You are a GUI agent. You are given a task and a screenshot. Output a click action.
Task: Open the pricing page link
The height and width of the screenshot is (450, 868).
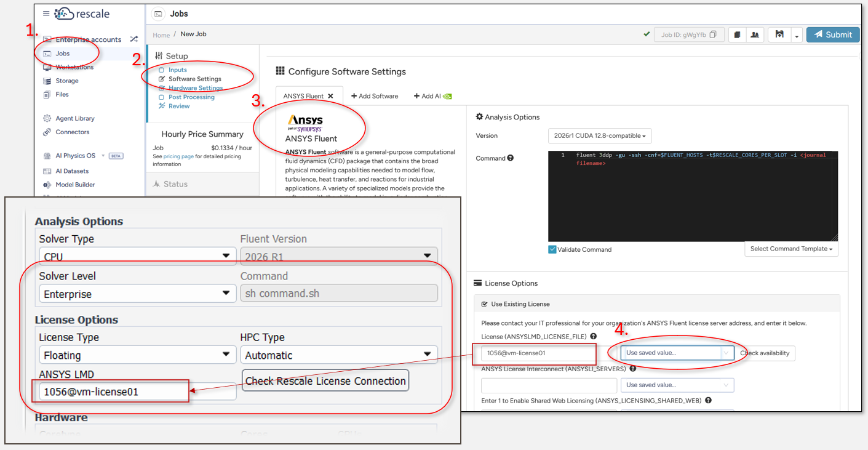[x=178, y=156]
